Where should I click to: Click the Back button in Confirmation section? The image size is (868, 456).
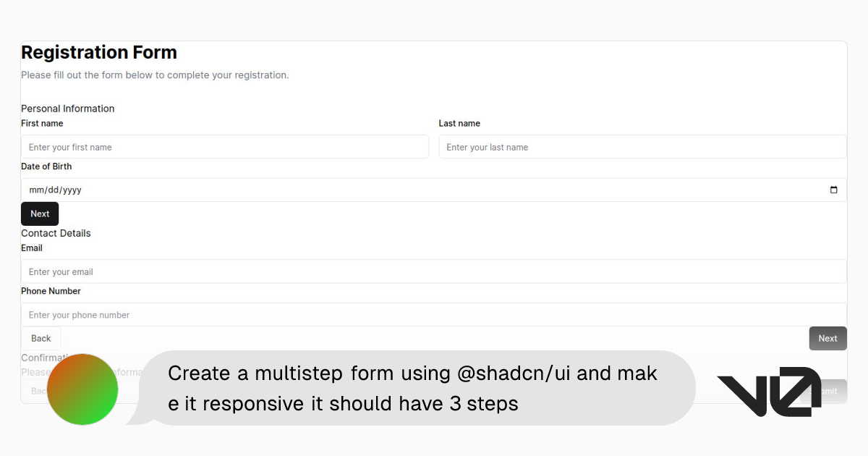click(x=36, y=391)
